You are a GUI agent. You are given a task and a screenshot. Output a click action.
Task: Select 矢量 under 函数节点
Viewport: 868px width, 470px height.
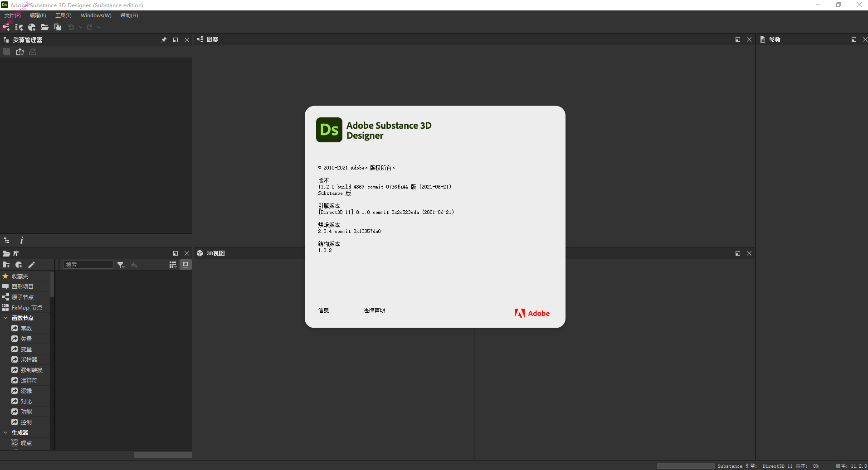point(25,339)
